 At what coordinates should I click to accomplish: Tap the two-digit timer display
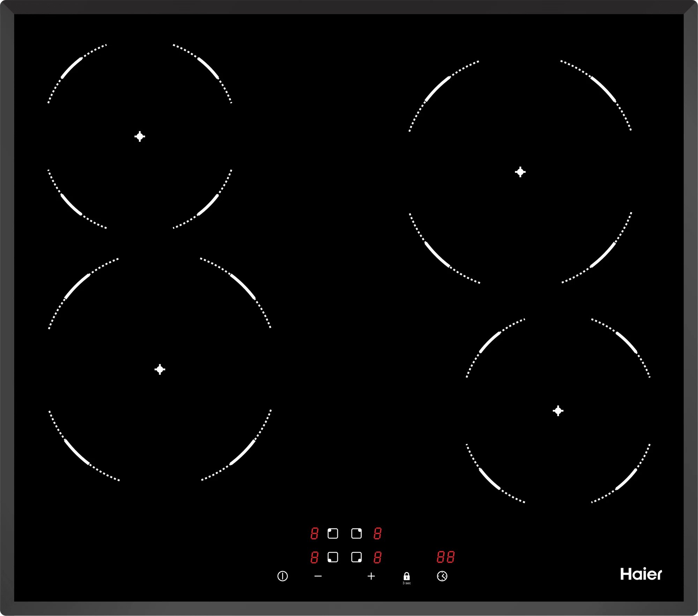coord(446,557)
